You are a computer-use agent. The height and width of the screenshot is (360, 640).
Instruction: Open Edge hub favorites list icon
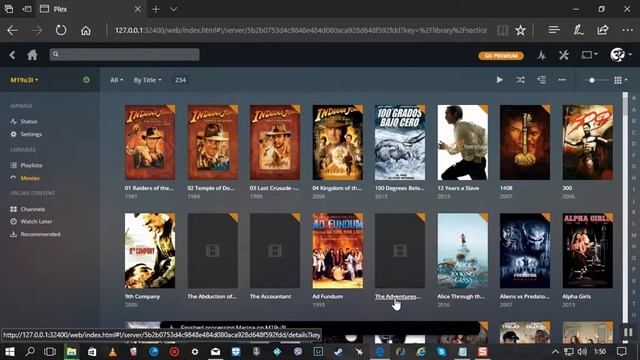(554, 30)
